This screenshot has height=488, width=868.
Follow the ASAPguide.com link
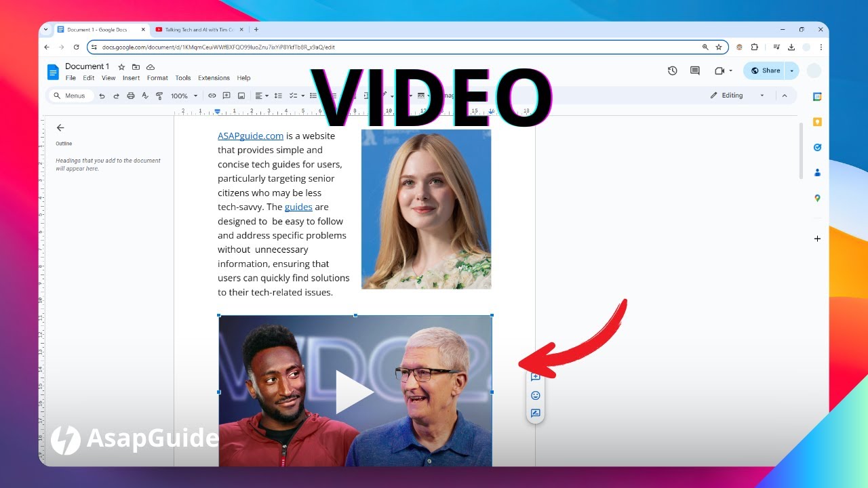(x=250, y=136)
